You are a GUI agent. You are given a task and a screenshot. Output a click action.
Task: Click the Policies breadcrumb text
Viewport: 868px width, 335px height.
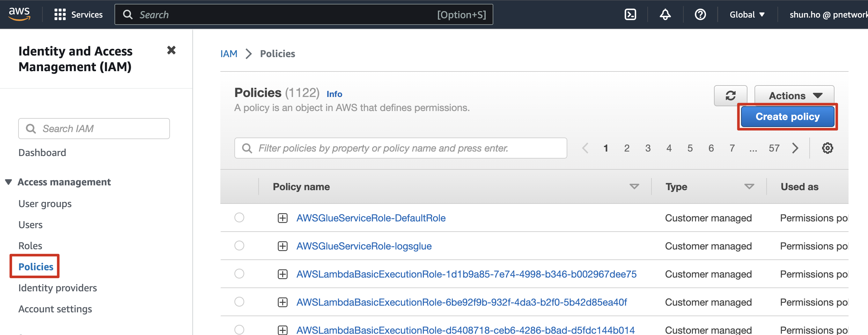(x=277, y=54)
